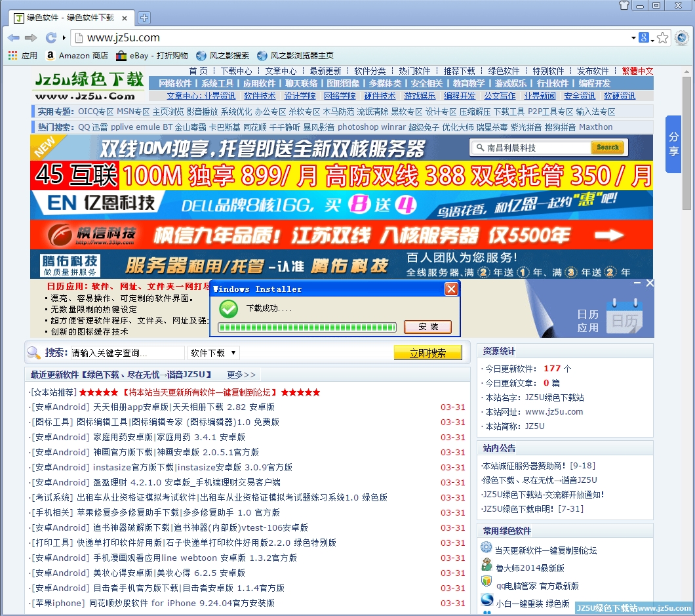
Task: Switch to 繁體中文 language
Action: click(x=637, y=71)
